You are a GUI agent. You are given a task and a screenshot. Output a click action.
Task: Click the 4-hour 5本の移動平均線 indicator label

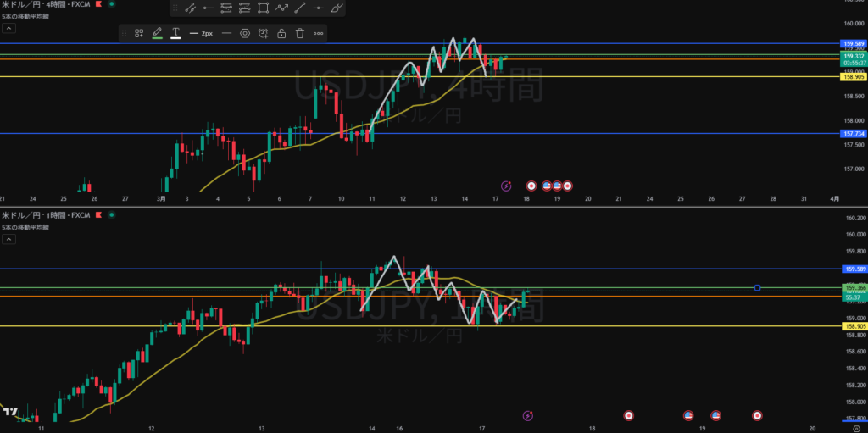(27, 15)
